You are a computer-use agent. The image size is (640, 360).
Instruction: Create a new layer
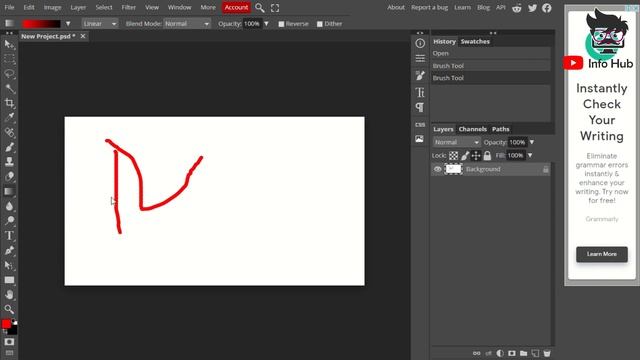click(535, 353)
